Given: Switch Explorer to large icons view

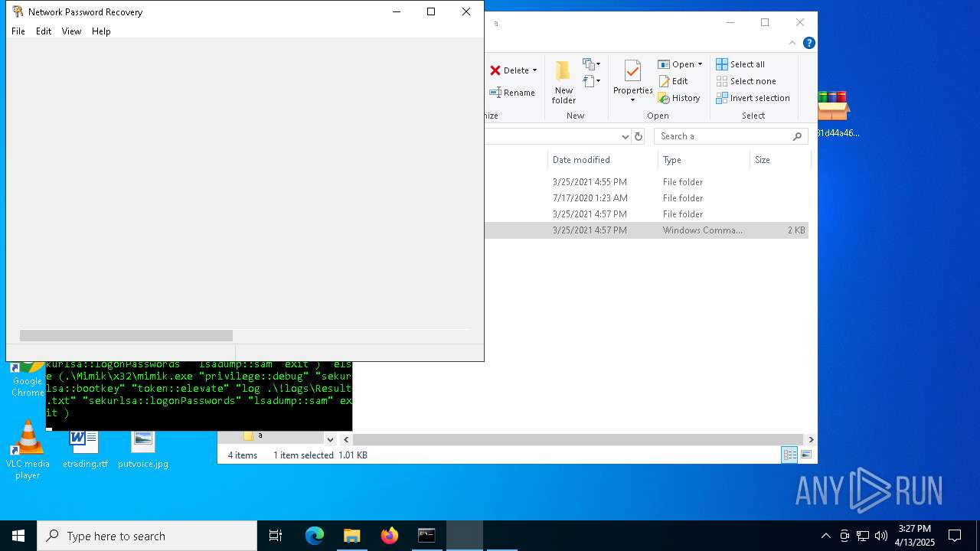Looking at the screenshot, I should tap(805, 455).
